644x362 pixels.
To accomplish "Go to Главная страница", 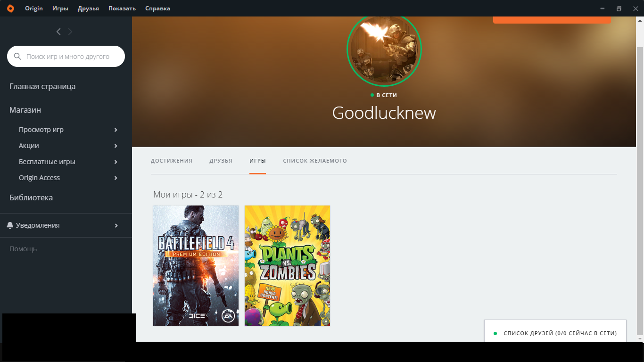I will coord(42,86).
